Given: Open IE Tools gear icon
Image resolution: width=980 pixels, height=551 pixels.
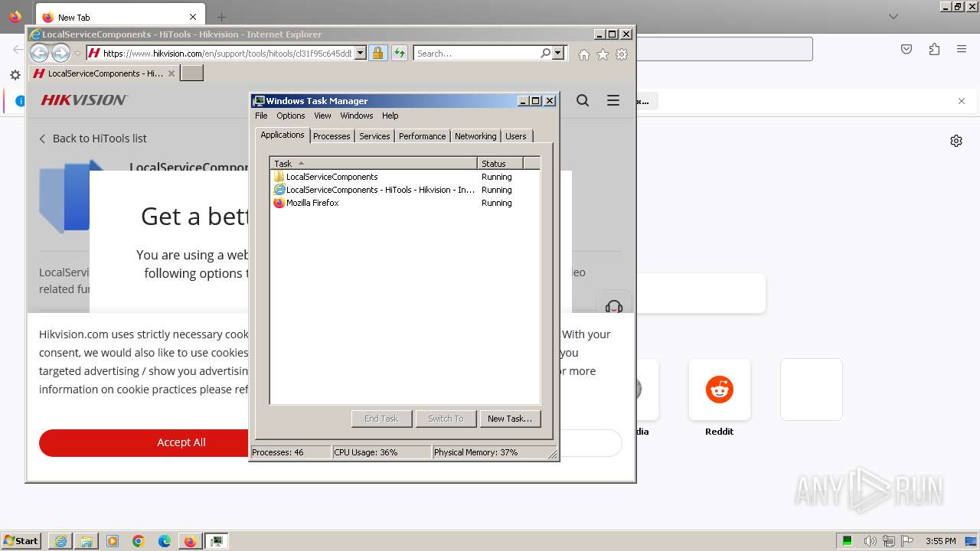Looking at the screenshot, I should (622, 54).
